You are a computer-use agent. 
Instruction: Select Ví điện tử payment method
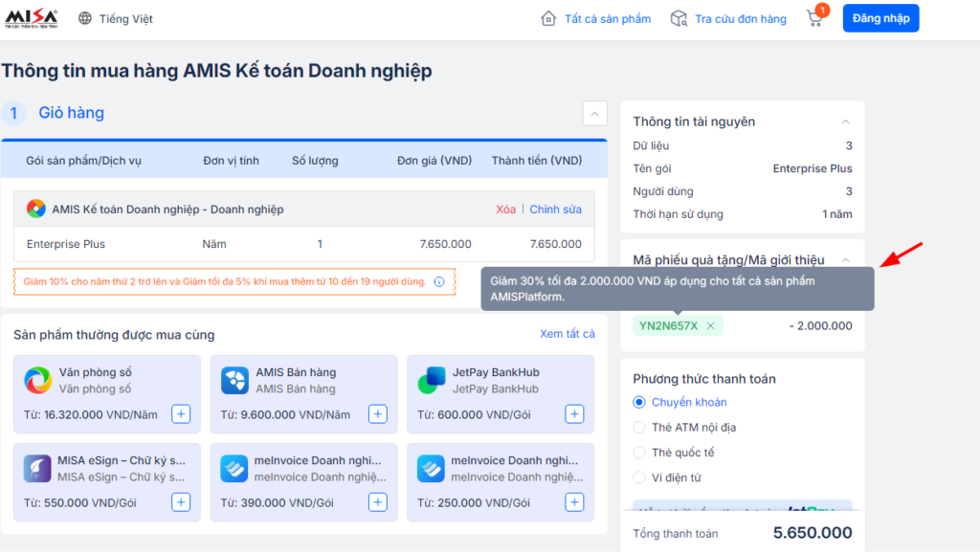(638, 477)
